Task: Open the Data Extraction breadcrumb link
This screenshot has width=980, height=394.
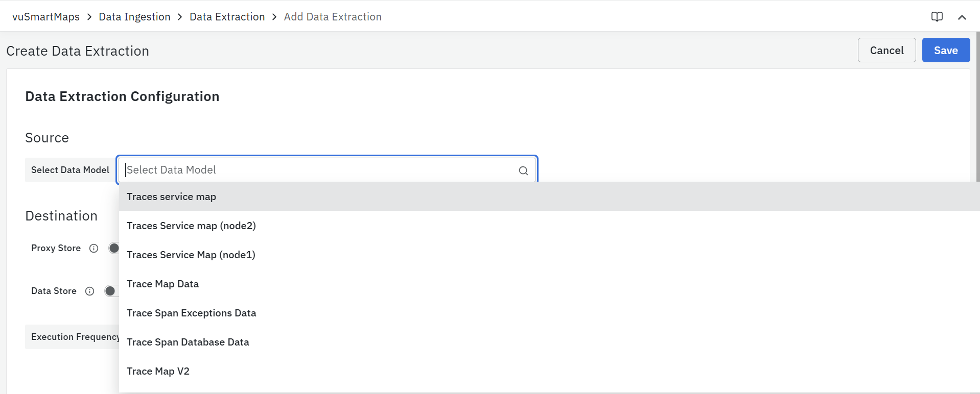Action: (x=227, y=17)
